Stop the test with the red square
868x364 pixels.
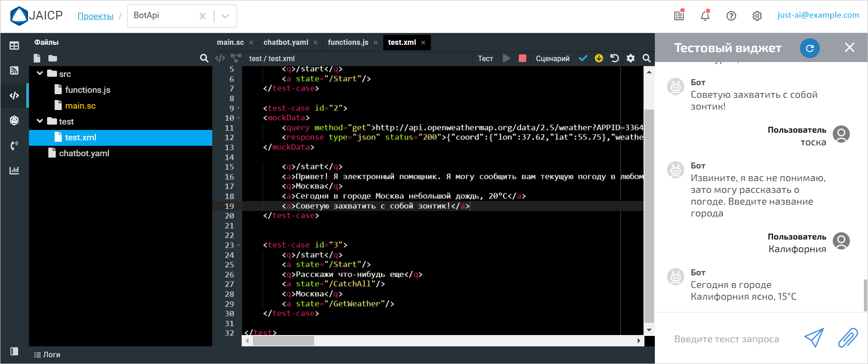pyautogui.click(x=522, y=58)
